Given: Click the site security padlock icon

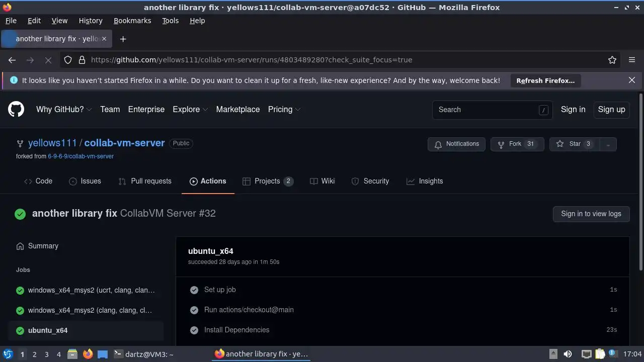Looking at the screenshot, I should pos(82,60).
